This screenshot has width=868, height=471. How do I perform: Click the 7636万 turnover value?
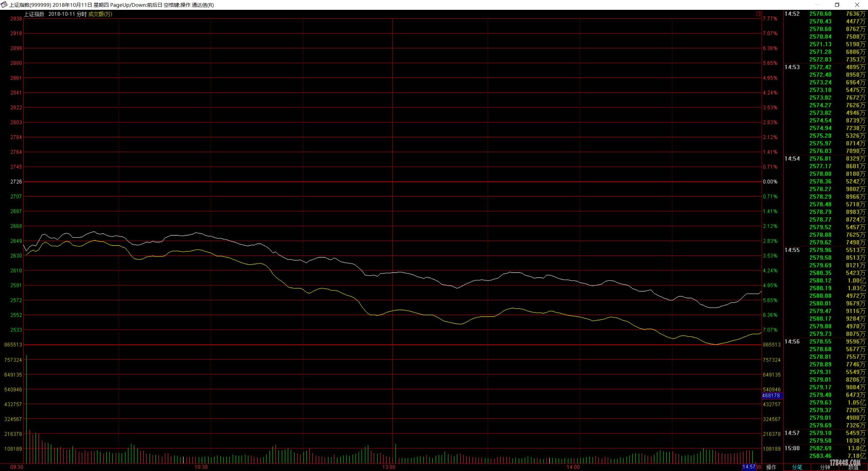(855, 14)
